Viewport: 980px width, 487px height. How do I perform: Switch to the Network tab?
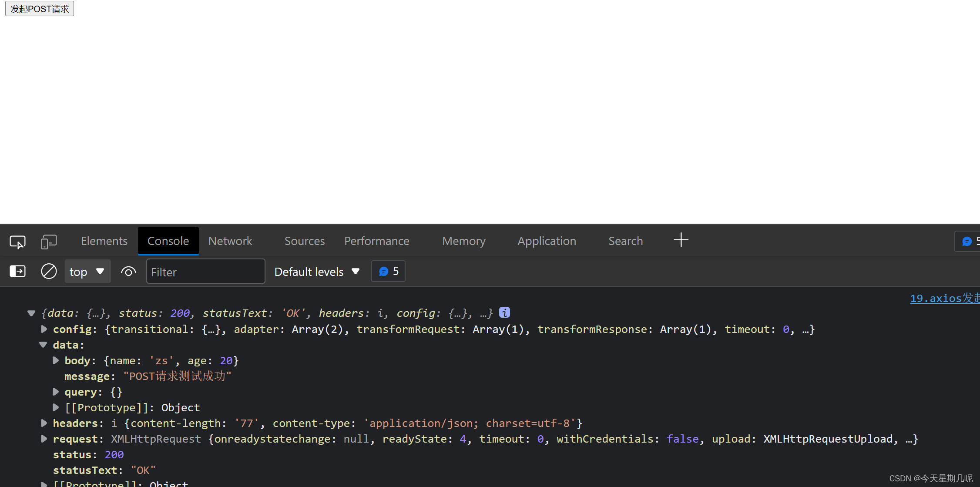coord(230,241)
